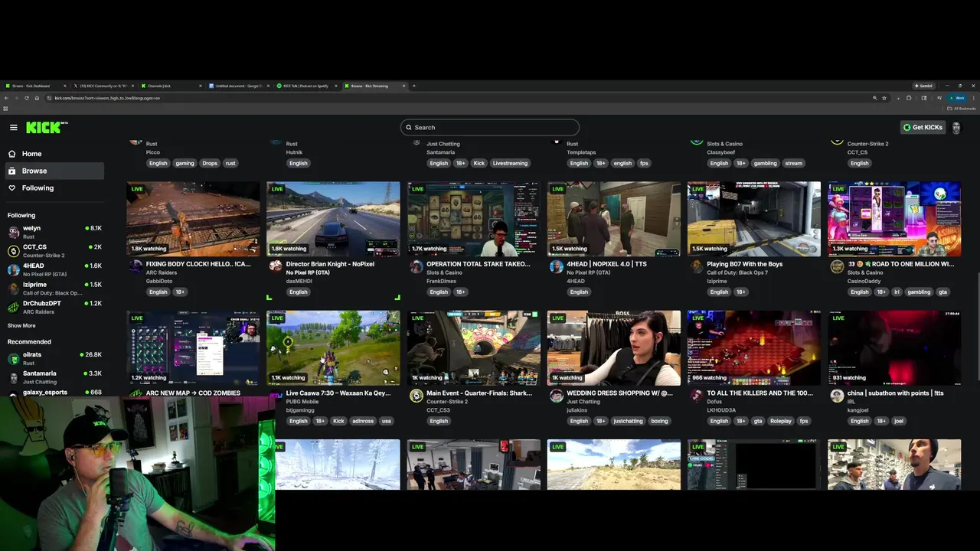Open OPERATION TOTAL STAKE TAKEOVER stream title

[x=479, y=264]
